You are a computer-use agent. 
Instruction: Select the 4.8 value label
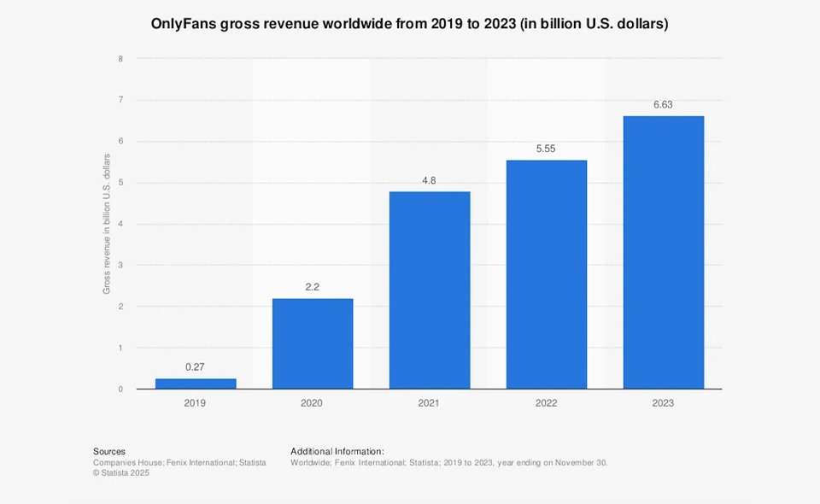pyautogui.click(x=429, y=180)
